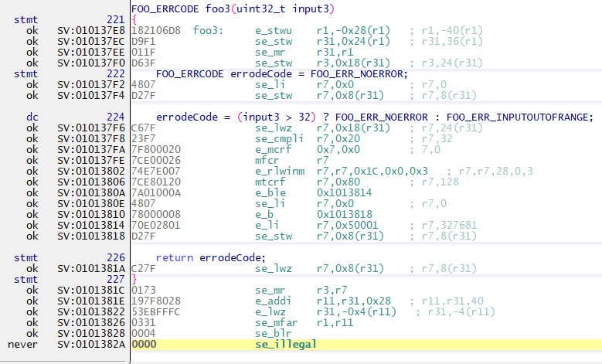
Task: Click address SV:01013814
Action: click(91, 225)
